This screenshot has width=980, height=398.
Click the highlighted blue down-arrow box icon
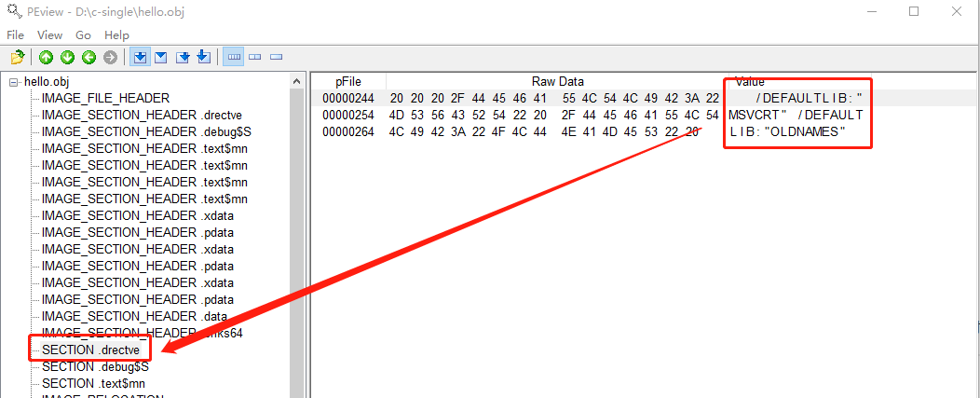140,58
